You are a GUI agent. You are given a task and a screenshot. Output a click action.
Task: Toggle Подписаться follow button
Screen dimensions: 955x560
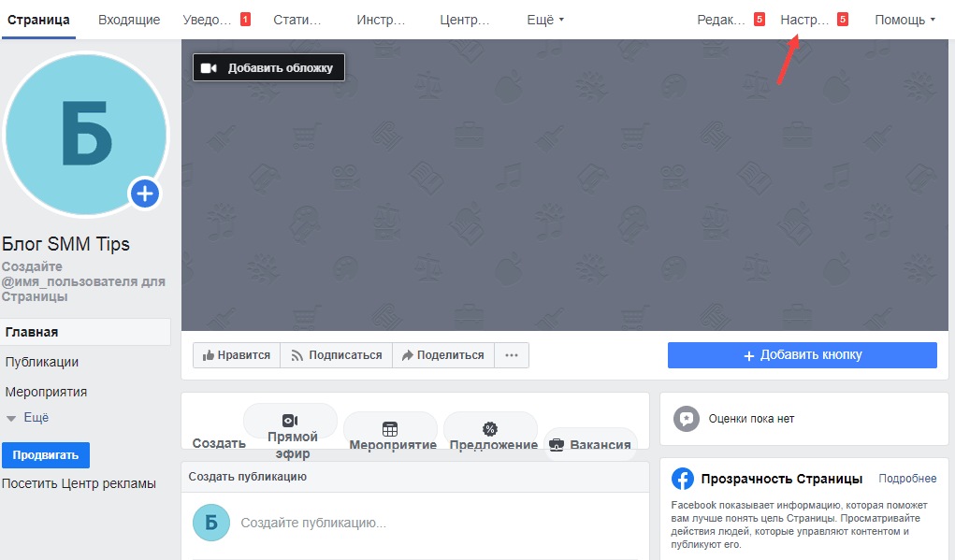[x=336, y=355]
